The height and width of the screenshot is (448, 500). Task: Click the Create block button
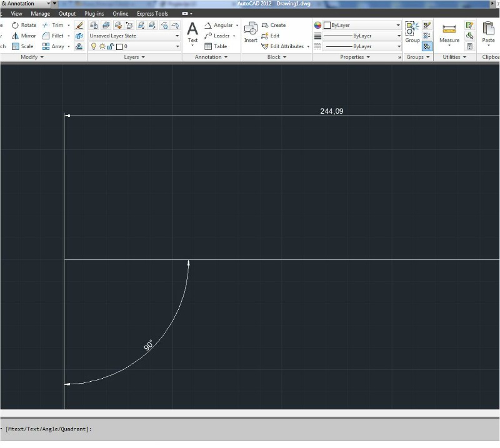click(274, 25)
